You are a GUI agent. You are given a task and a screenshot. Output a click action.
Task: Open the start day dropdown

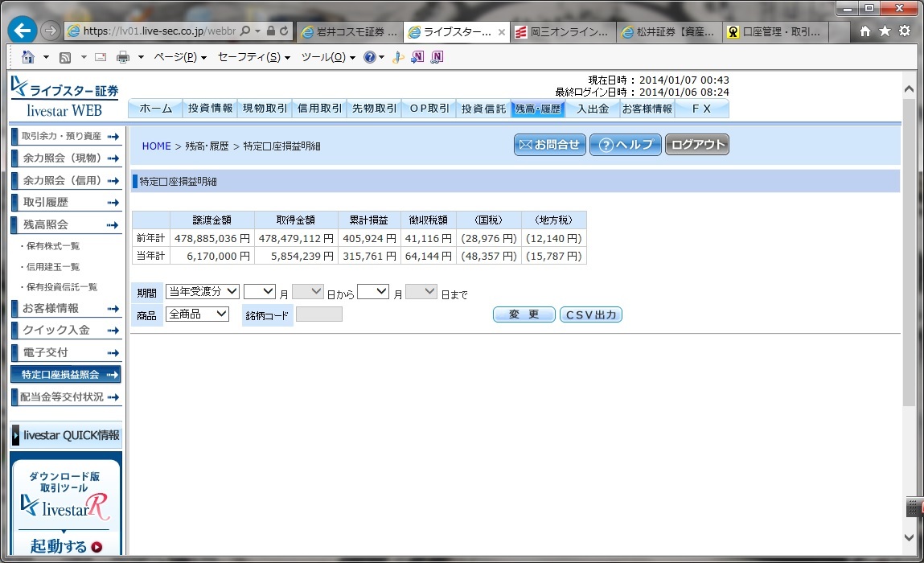308,291
